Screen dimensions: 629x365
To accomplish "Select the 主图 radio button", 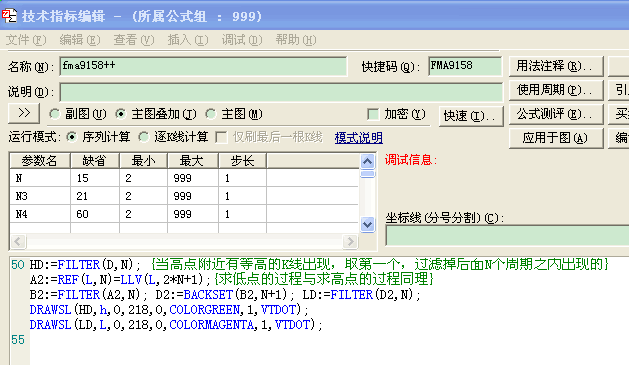I will [x=211, y=114].
